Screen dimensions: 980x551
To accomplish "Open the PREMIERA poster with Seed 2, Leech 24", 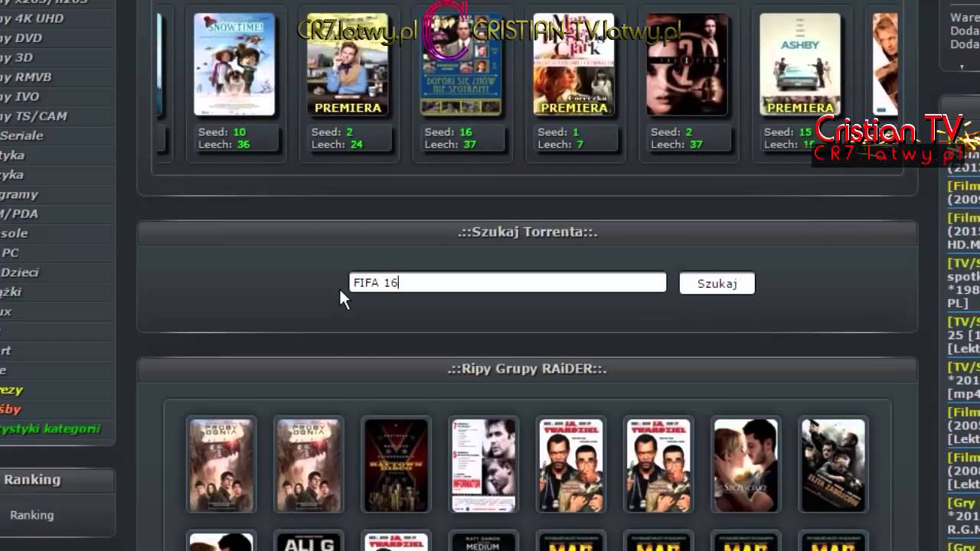I will [x=348, y=64].
